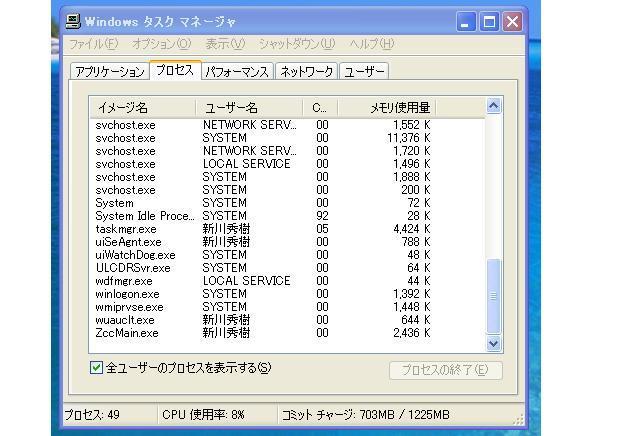Select svchost.exe row using 1,888 K
This screenshot has height=436, width=640.
point(287,177)
